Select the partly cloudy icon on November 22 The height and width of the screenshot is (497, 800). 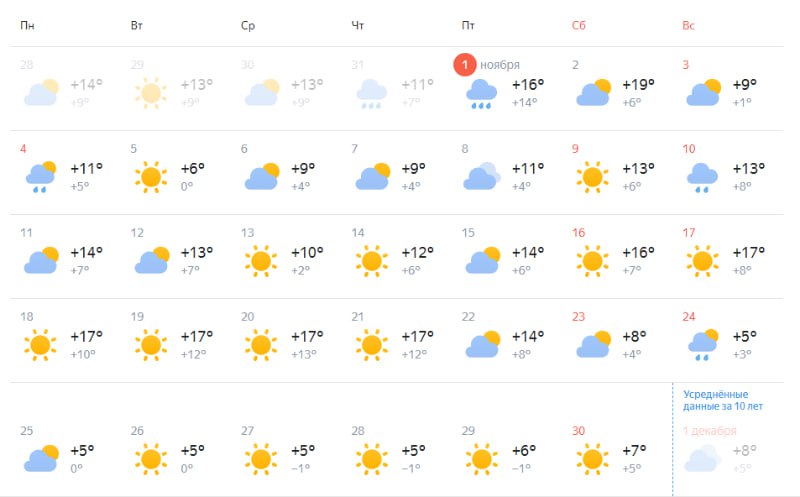pos(483,344)
